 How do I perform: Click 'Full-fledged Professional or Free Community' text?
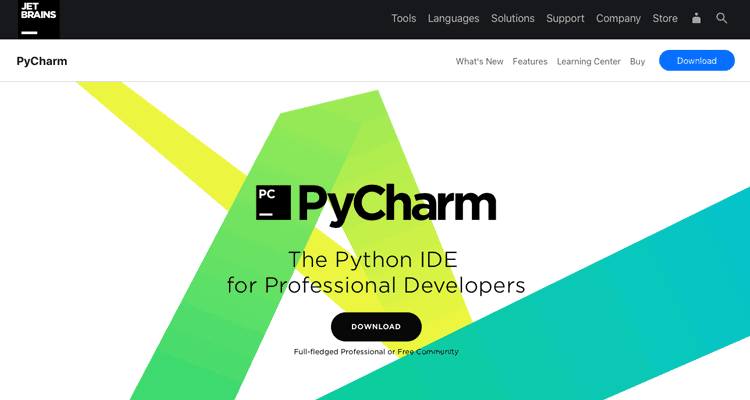pyautogui.click(x=376, y=352)
